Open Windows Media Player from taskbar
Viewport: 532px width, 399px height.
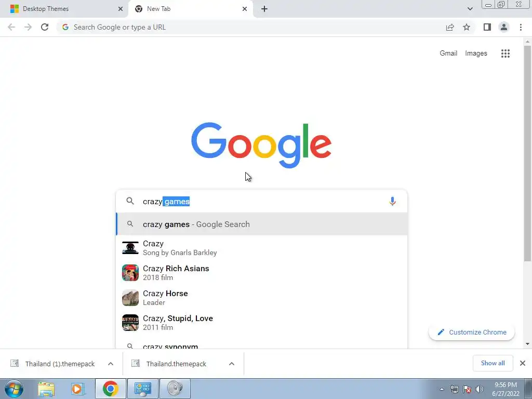77,389
